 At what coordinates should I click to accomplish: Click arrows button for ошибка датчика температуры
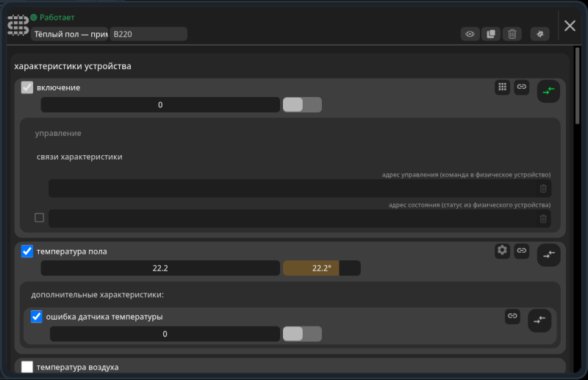[x=539, y=320]
